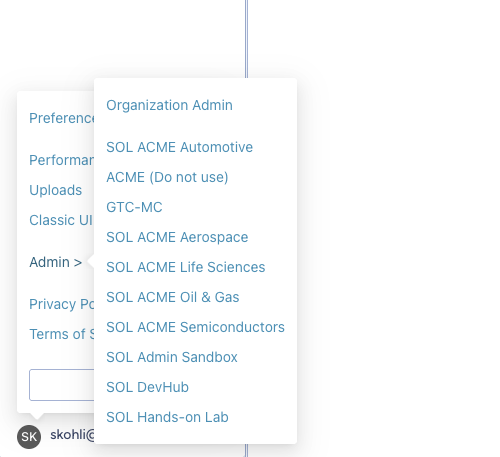This screenshot has height=457, width=500.
Task: Click the SK user avatar icon
Action: 29,436
